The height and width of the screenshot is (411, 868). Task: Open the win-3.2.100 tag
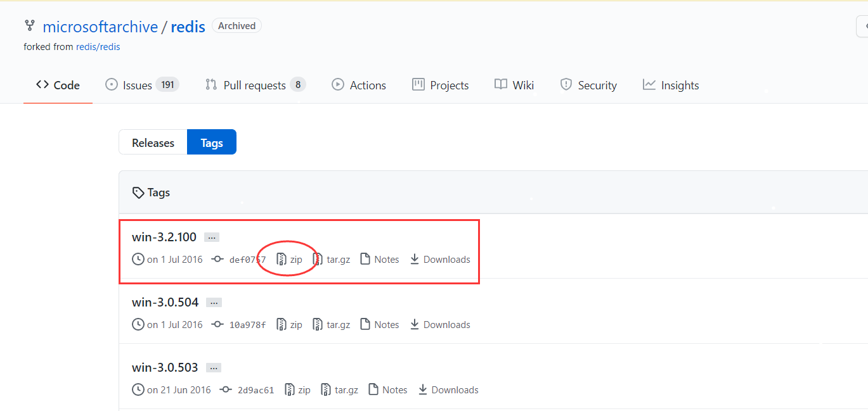pos(164,237)
